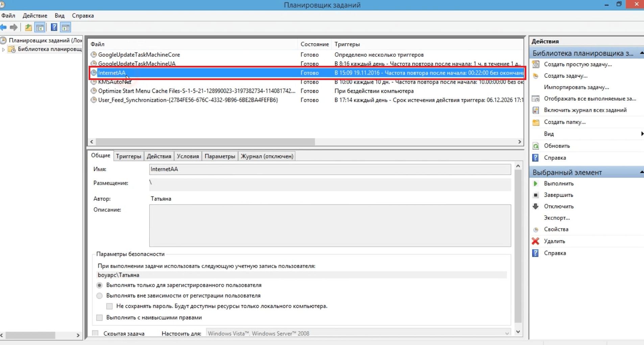Click the empty Описание text area

pyautogui.click(x=330, y=225)
